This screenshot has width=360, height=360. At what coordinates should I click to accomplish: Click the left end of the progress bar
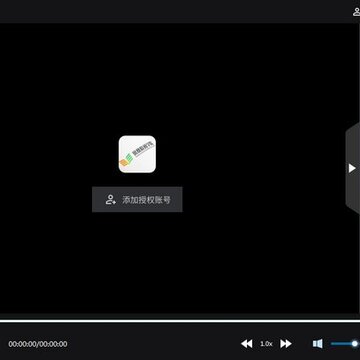click(x=2, y=321)
